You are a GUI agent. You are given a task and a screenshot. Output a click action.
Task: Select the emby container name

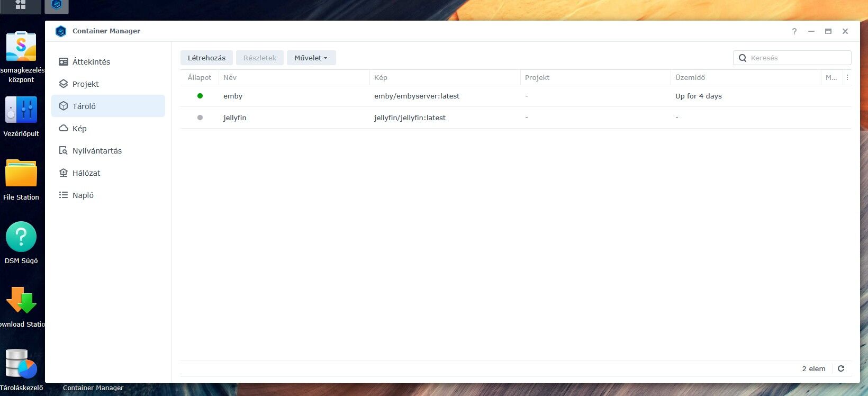[233, 96]
